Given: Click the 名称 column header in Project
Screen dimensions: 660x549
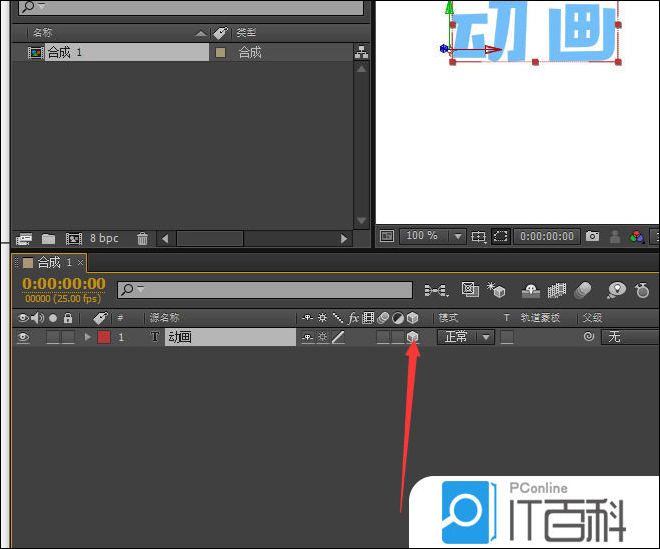Looking at the screenshot, I should (x=43, y=32).
